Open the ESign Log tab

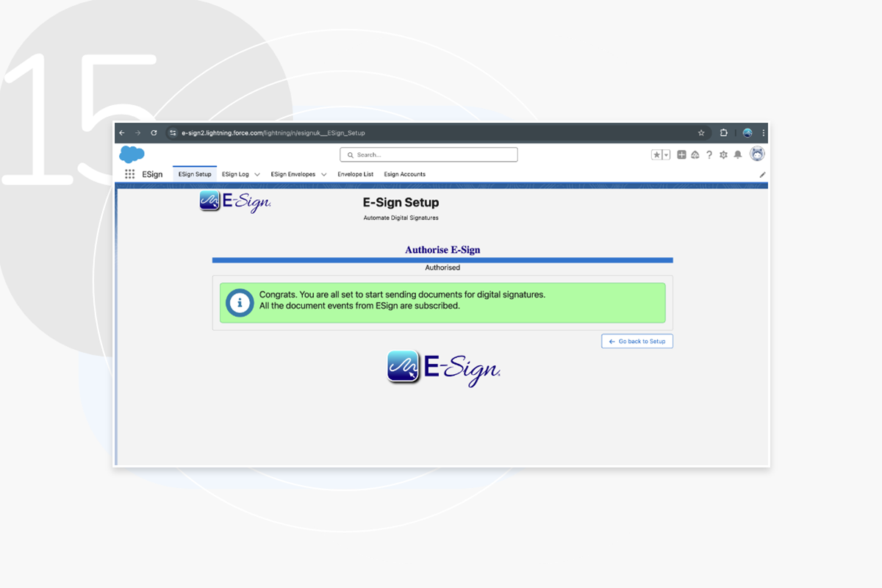click(x=235, y=174)
